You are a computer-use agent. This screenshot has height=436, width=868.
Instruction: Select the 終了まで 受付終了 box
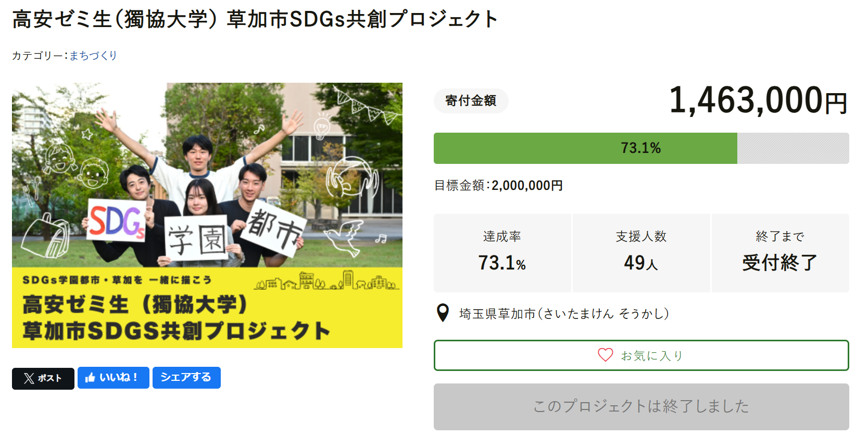pyautogui.click(x=779, y=253)
